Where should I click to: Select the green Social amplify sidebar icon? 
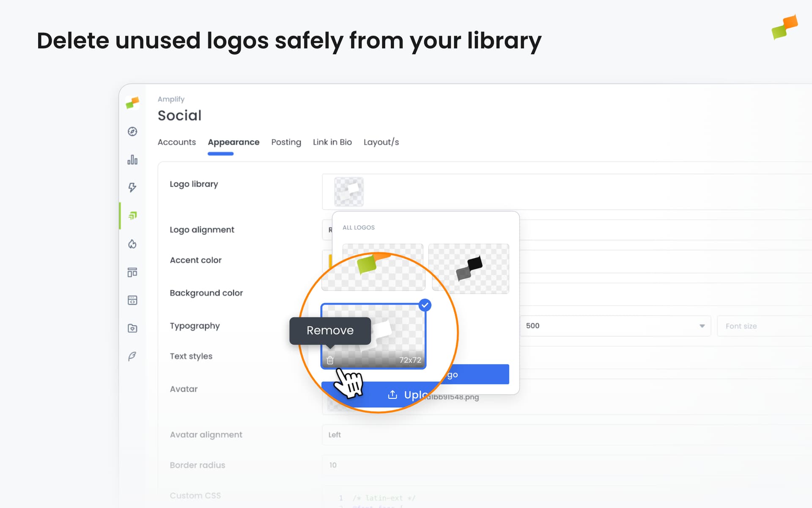(132, 216)
